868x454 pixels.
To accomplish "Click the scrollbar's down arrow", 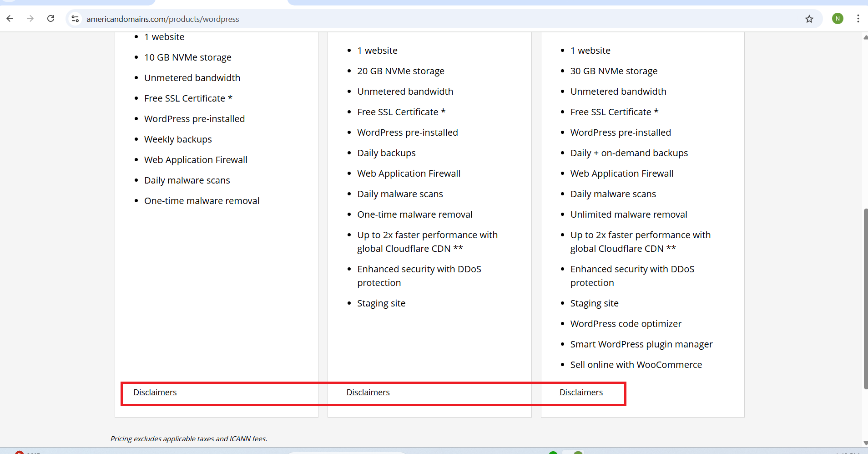I will pos(865,443).
